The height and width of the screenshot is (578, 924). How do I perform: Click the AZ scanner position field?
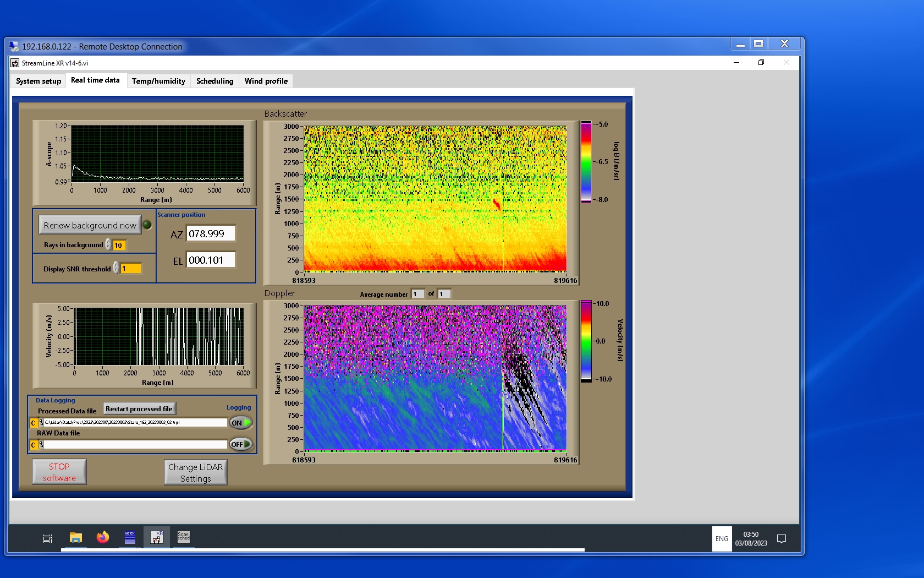(211, 233)
